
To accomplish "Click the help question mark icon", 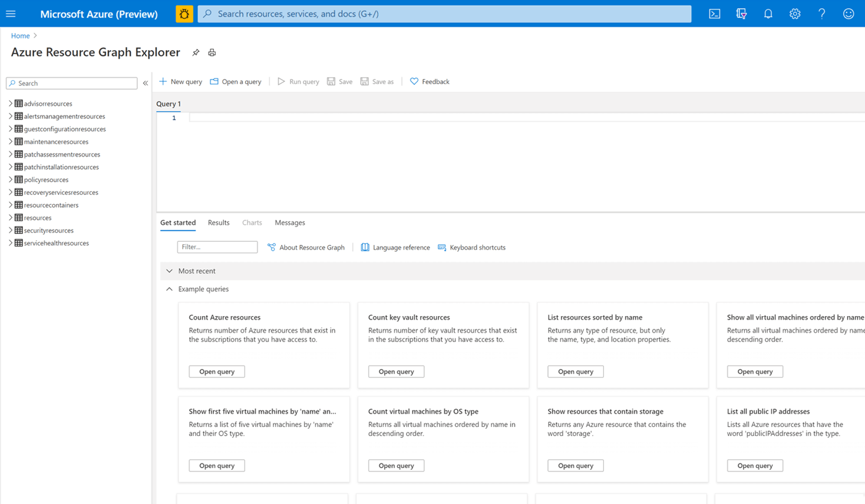I will pyautogui.click(x=821, y=14).
